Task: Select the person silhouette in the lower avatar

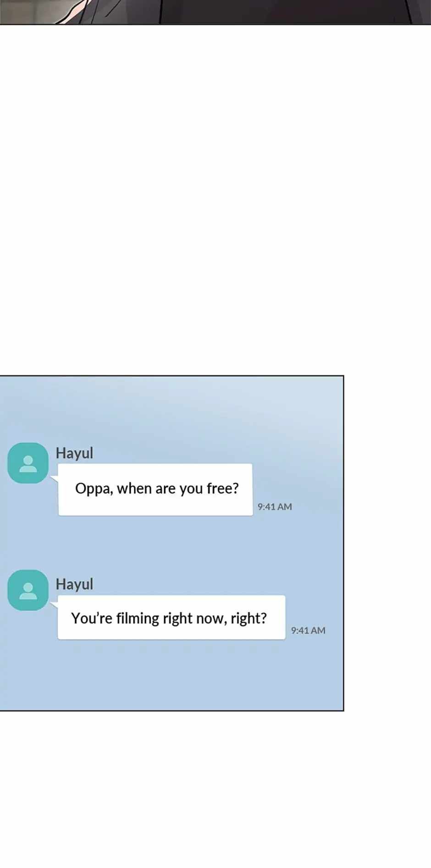Action: pyautogui.click(x=28, y=591)
